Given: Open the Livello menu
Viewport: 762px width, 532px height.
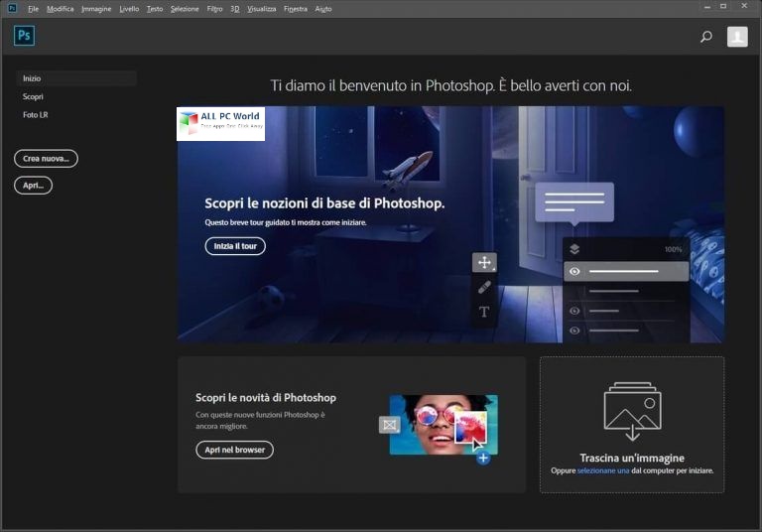Looking at the screenshot, I should pyautogui.click(x=129, y=9).
